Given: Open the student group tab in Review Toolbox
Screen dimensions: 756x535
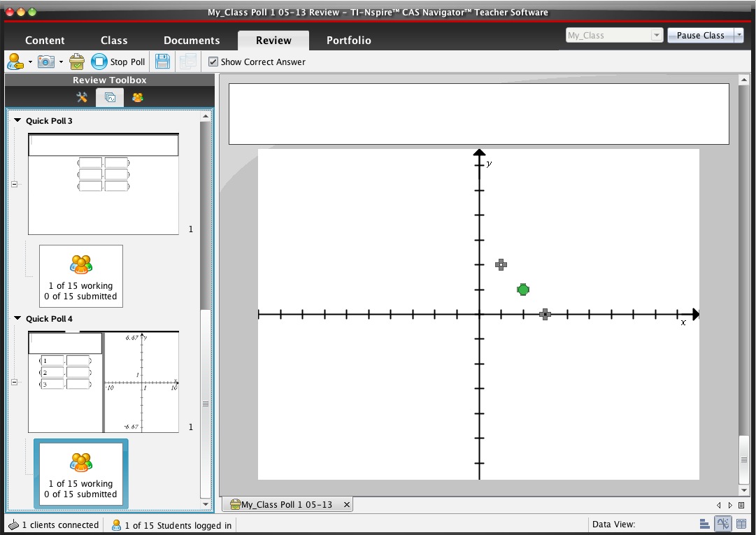Looking at the screenshot, I should [x=138, y=97].
